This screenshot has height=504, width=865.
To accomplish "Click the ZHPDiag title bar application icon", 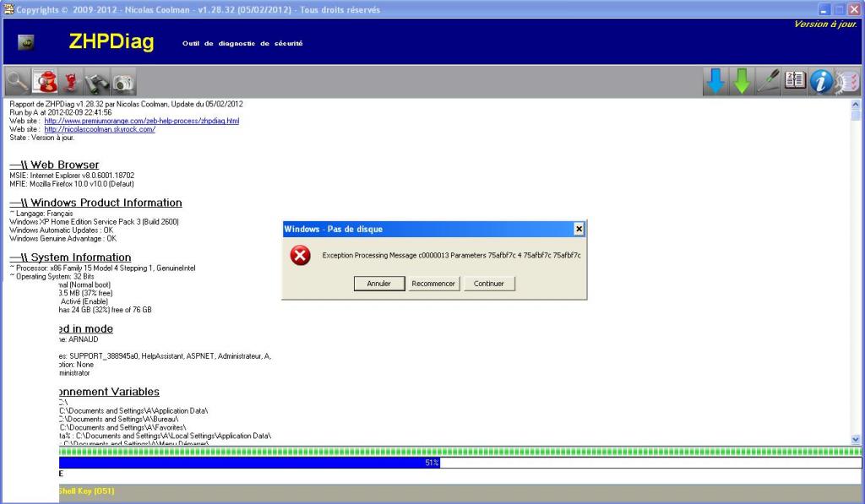I will point(8,8).
